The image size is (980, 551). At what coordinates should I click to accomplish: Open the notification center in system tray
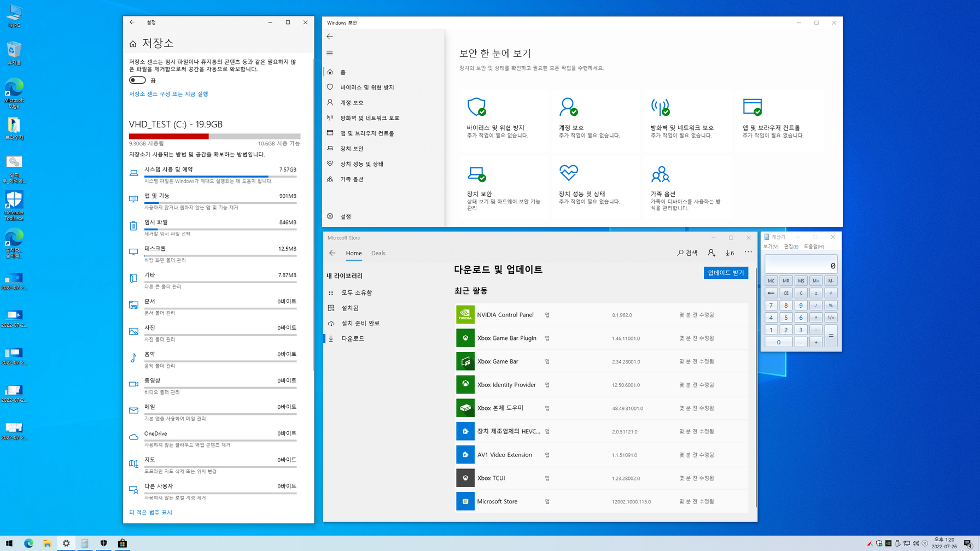969,543
